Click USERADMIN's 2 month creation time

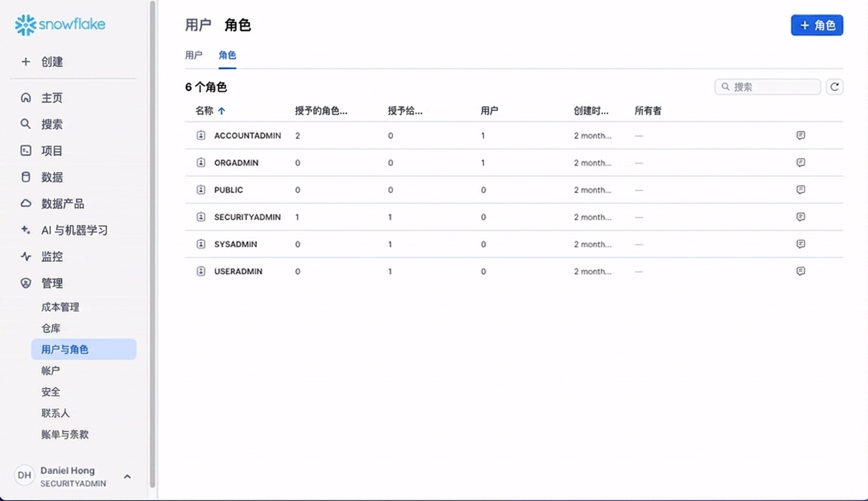593,272
